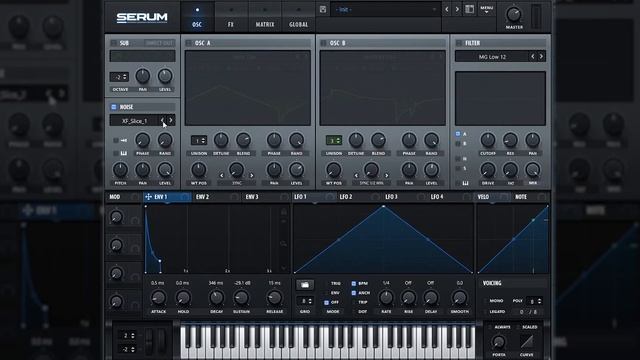Click the envelope lock icon
Image resolution: width=640 pixels, height=360 pixels.
click(x=284, y=211)
